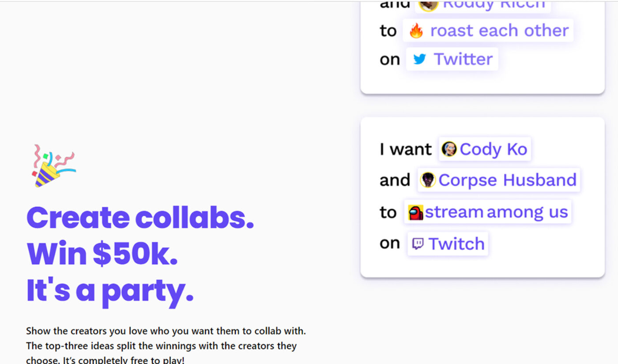Select the Cody Ko creator name
Screen dimensions: 618x364
point(494,150)
